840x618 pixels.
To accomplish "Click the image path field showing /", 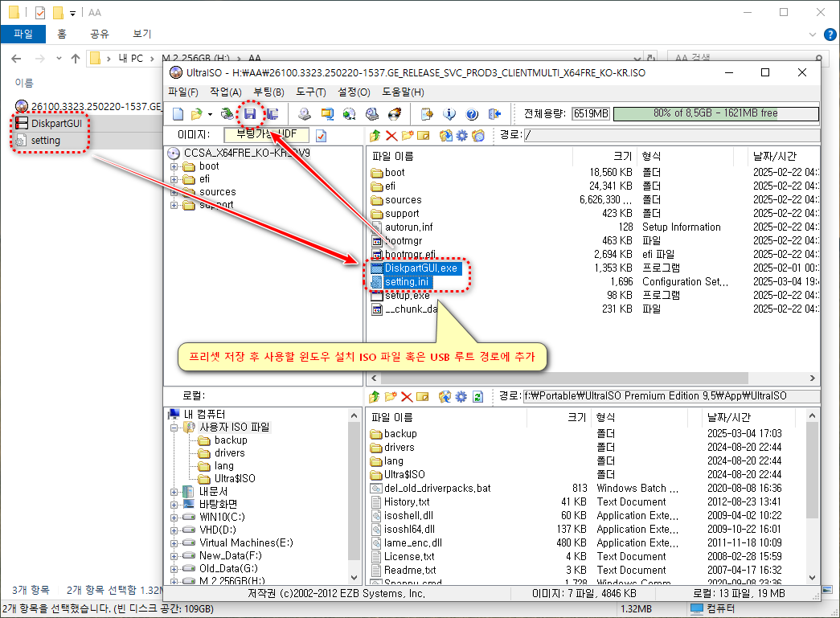I will coord(671,135).
